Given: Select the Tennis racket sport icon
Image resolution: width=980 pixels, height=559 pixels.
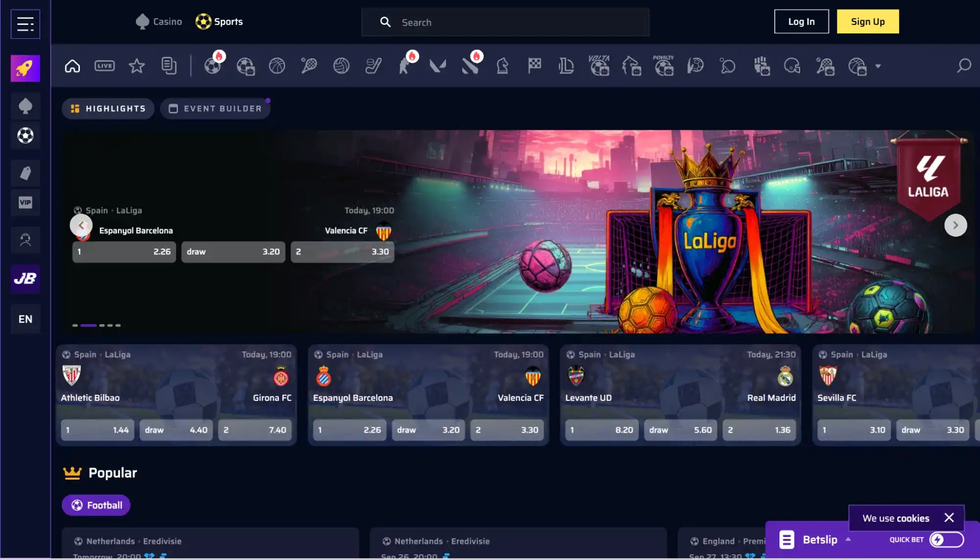Looking at the screenshot, I should pos(309,66).
